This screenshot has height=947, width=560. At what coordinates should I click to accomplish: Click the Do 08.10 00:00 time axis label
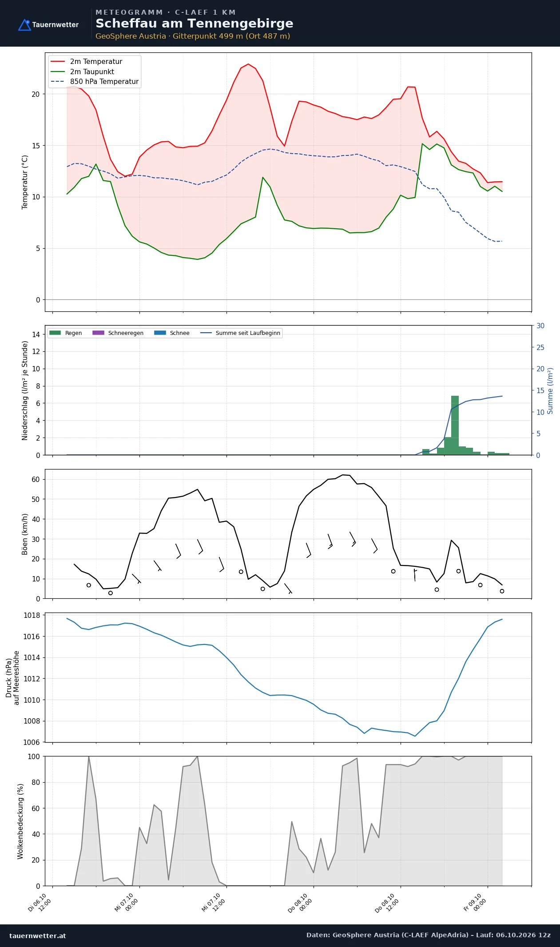pyautogui.click(x=301, y=903)
